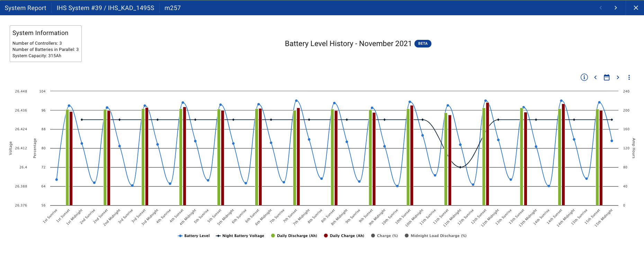The width and height of the screenshot is (644, 254).
Task: Close the System Report window
Action: (x=636, y=8)
